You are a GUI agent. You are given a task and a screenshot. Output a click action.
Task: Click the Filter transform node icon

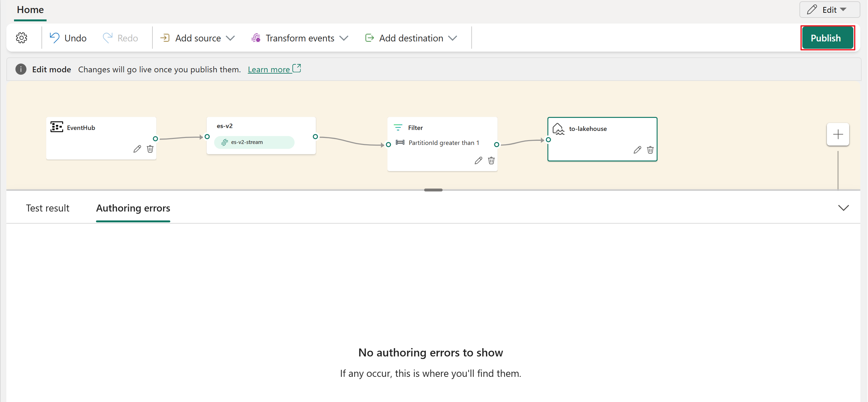click(397, 128)
